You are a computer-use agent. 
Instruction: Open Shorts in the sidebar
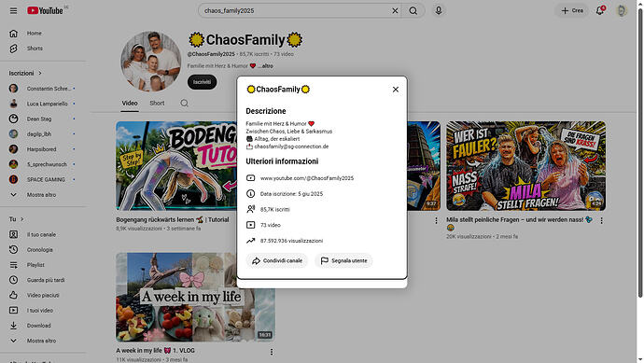click(x=43, y=49)
